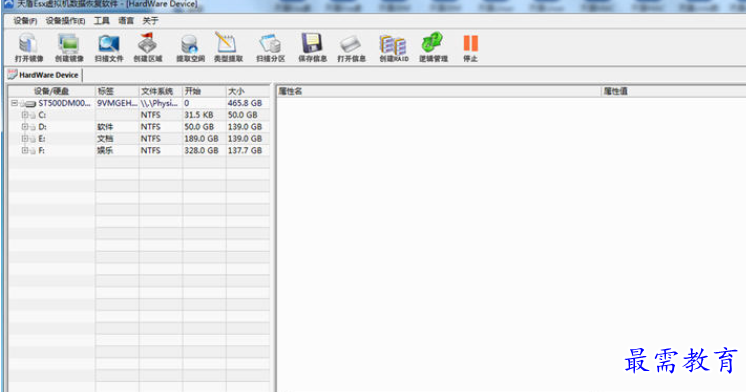Click the 文档 label in the E: row

[x=105, y=139]
